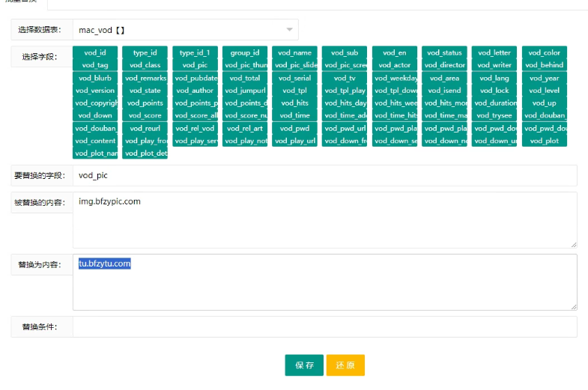Click the dropdown arrow of table selector
The width and height of the screenshot is (588, 390).
(x=289, y=30)
